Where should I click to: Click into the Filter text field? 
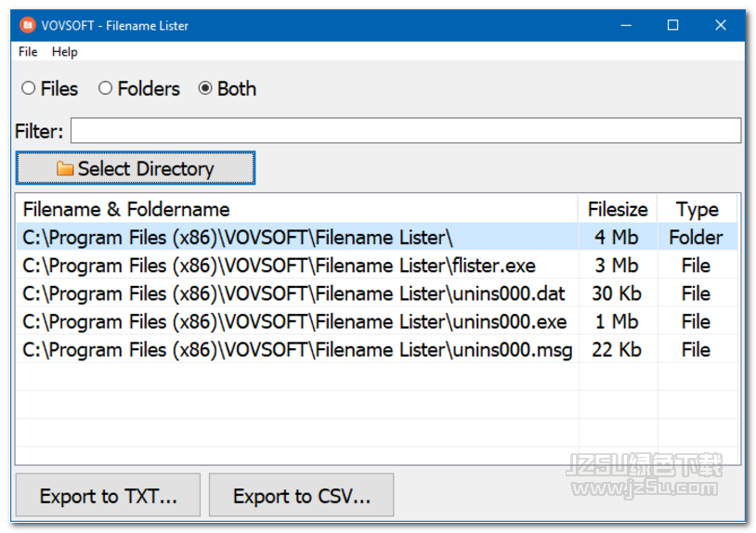point(406,130)
